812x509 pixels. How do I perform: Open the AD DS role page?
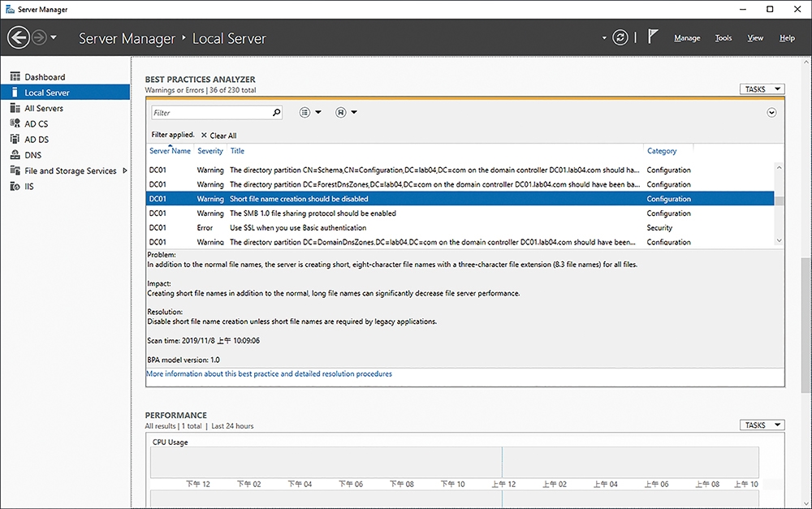coord(65,140)
